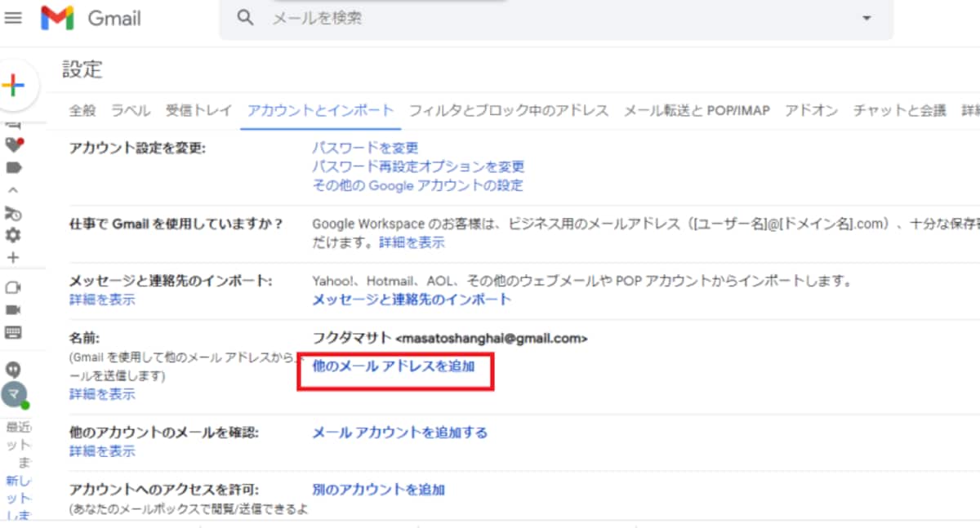The width and height of the screenshot is (980, 528).
Task: Open the main menu hamburger icon
Action: point(13,17)
